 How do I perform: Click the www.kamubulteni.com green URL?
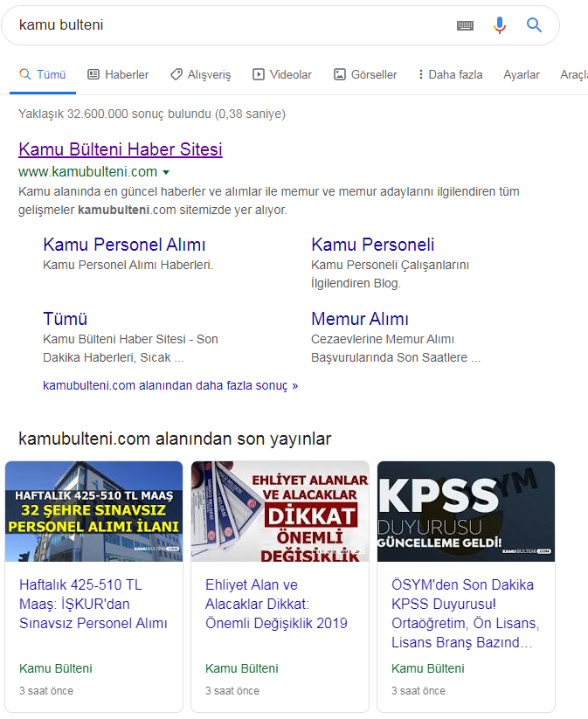pos(87,172)
